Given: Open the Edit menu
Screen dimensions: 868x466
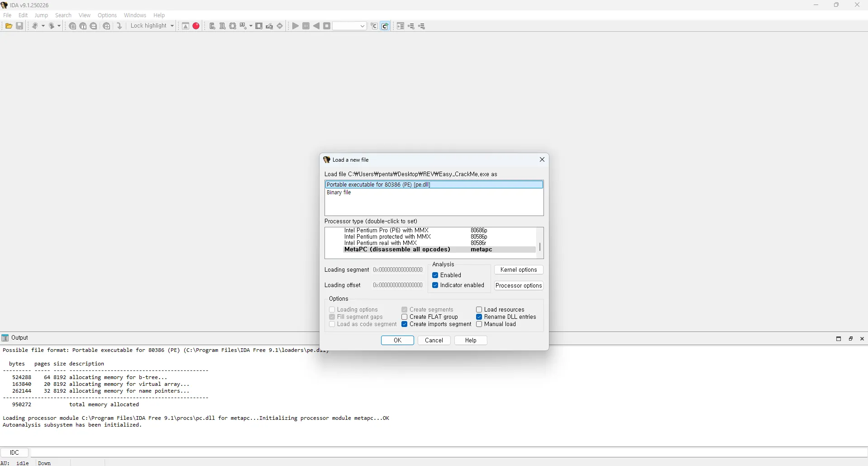Looking at the screenshot, I should pos(23,15).
